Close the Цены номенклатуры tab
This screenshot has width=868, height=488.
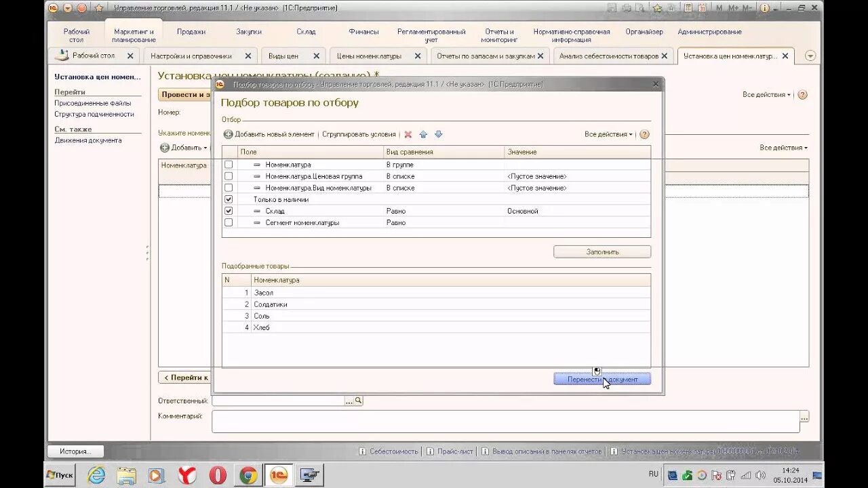click(416, 56)
